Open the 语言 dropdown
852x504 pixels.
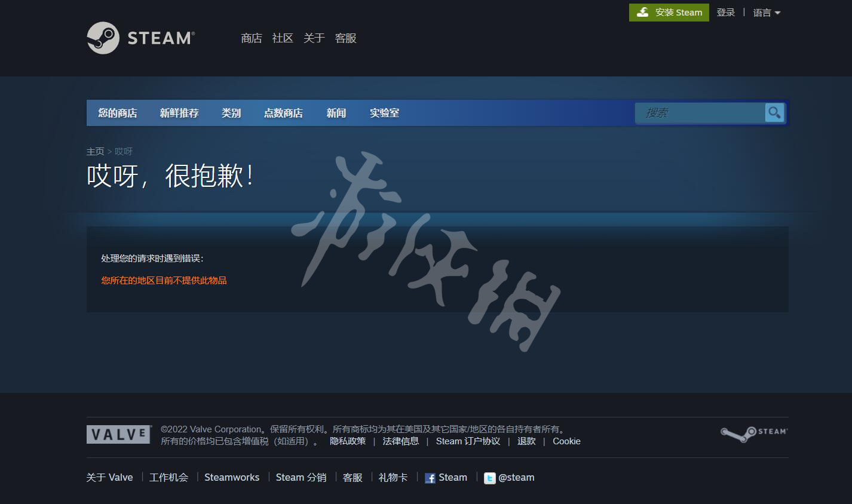(767, 13)
